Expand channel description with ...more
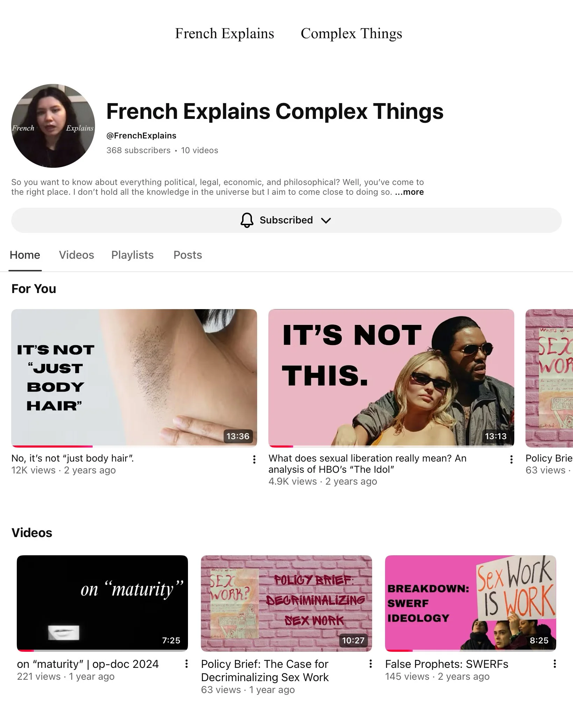This screenshot has width=573, height=728. [409, 192]
